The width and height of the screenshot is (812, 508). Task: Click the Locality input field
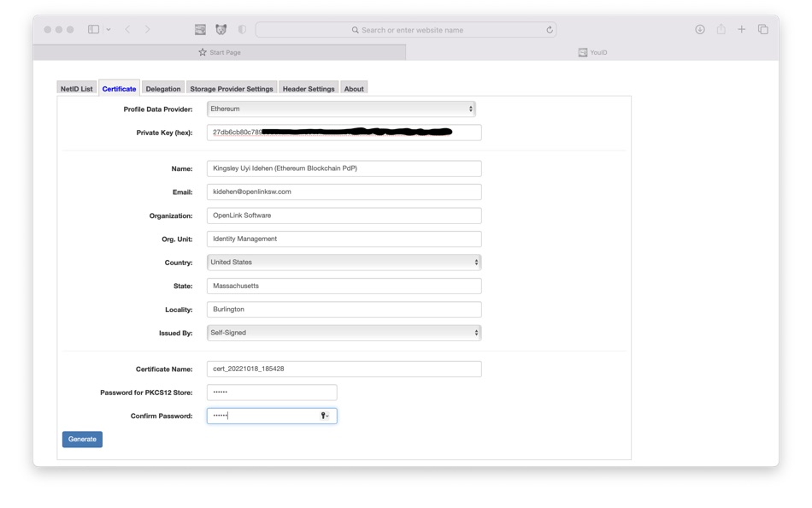coord(344,310)
